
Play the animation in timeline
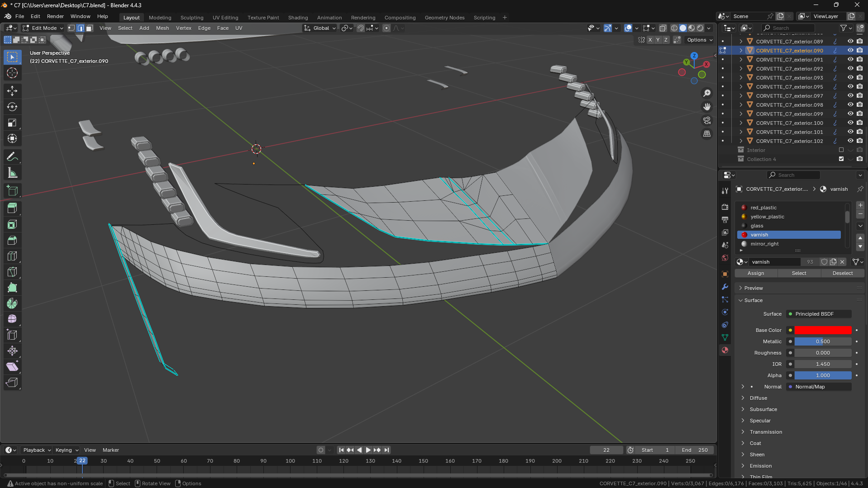(368, 450)
